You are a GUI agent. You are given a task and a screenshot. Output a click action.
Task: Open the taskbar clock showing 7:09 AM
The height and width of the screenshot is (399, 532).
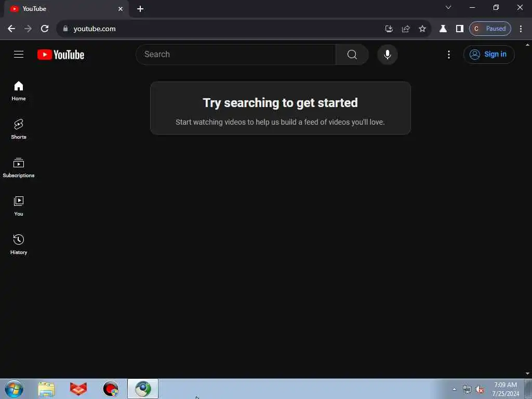coord(506,389)
